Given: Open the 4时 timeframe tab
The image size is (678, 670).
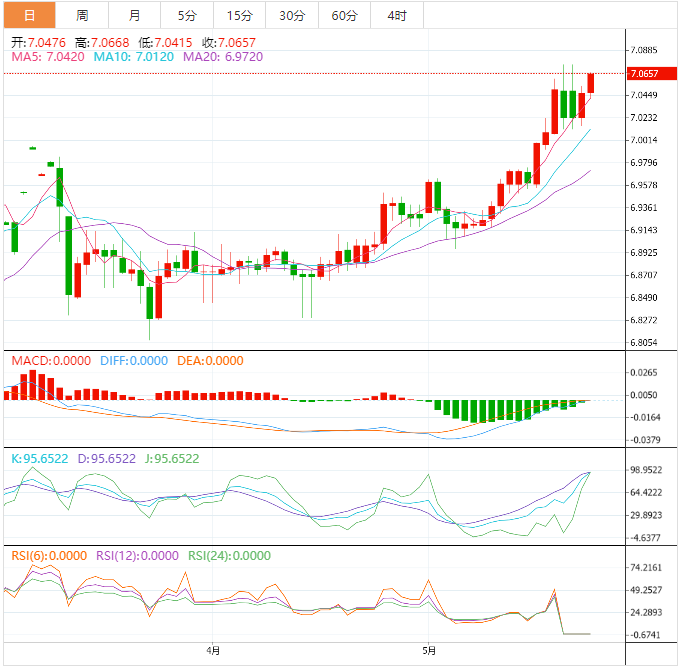Looking at the screenshot, I should 397,15.
